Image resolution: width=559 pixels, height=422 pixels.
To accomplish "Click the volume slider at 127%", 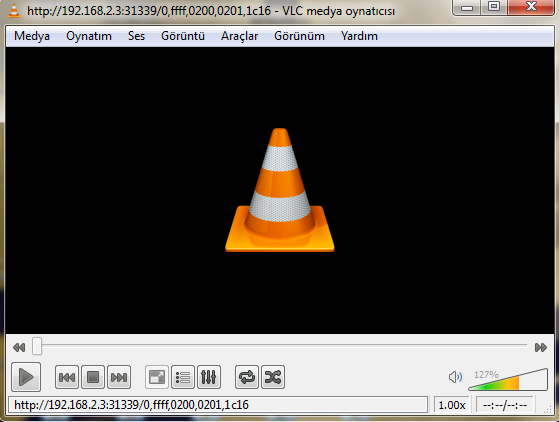I will [x=508, y=380].
